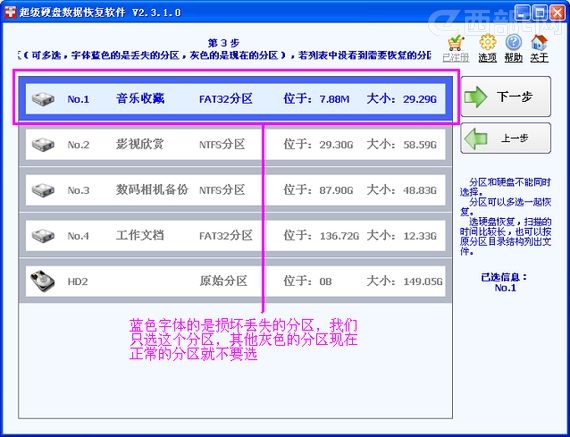Select the HD2 原始分区 disk row
Screen dimensions: 570x437
[236, 281]
